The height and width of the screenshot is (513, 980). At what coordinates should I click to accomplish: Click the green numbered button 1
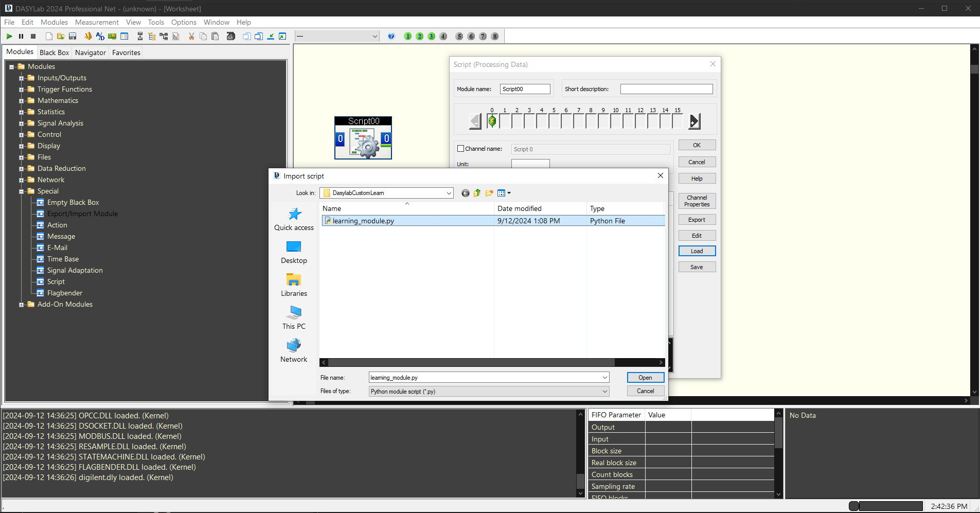pyautogui.click(x=408, y=36)
